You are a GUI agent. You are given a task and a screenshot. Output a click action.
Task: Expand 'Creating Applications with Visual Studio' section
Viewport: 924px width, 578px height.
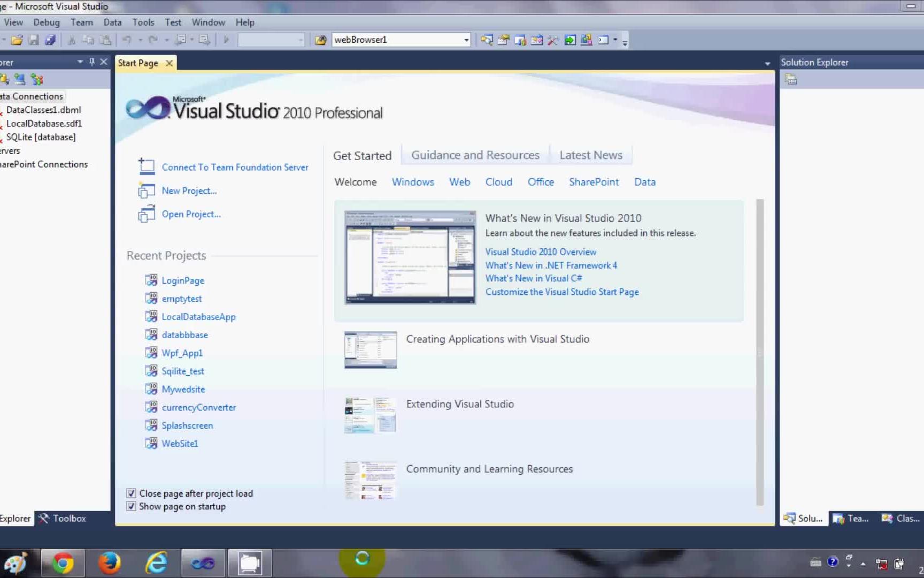[497, 339]
